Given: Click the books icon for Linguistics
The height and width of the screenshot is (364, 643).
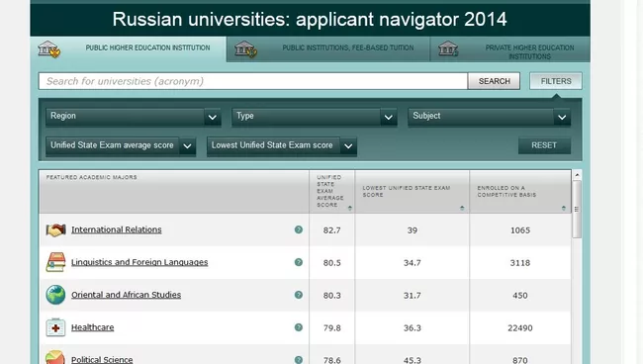Looking at the screenshot, I should [55, 262].
